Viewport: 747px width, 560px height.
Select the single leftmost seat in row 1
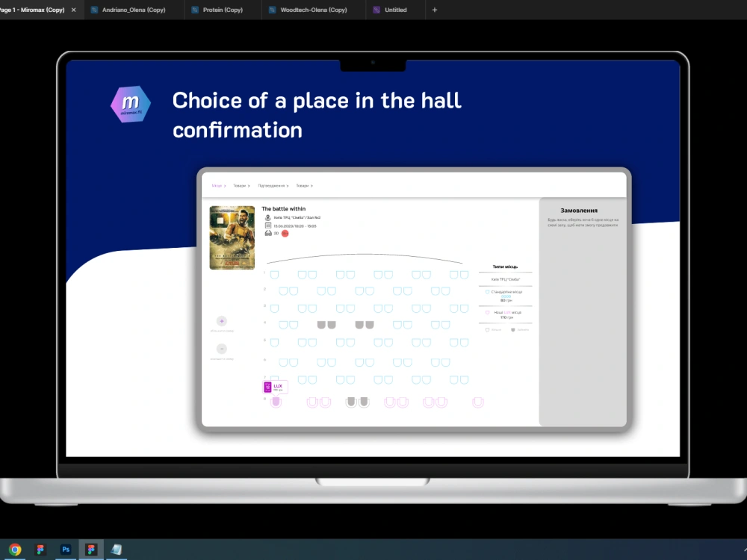[x=274, y=275]
